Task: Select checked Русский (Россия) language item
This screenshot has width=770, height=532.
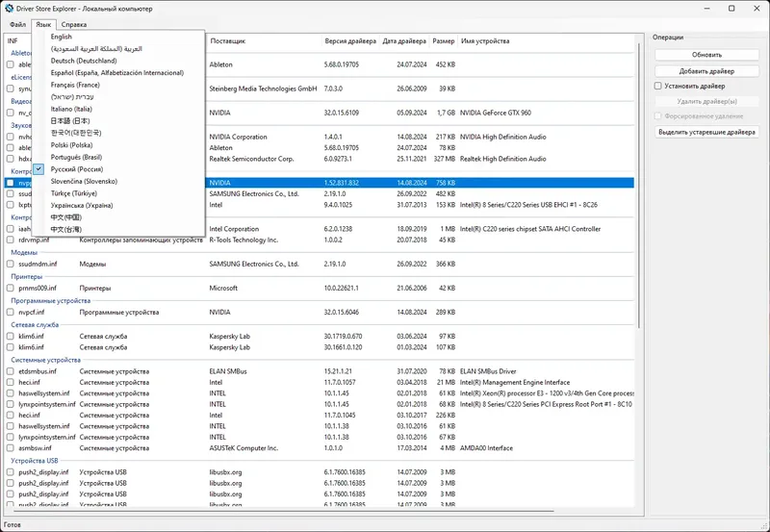Action: click(77, 169)
